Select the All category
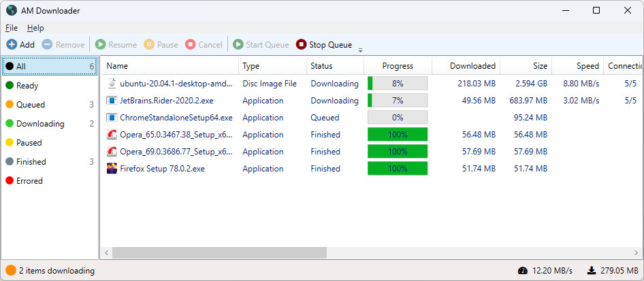This screenshot has width=644, height=281. pos(50,66)
